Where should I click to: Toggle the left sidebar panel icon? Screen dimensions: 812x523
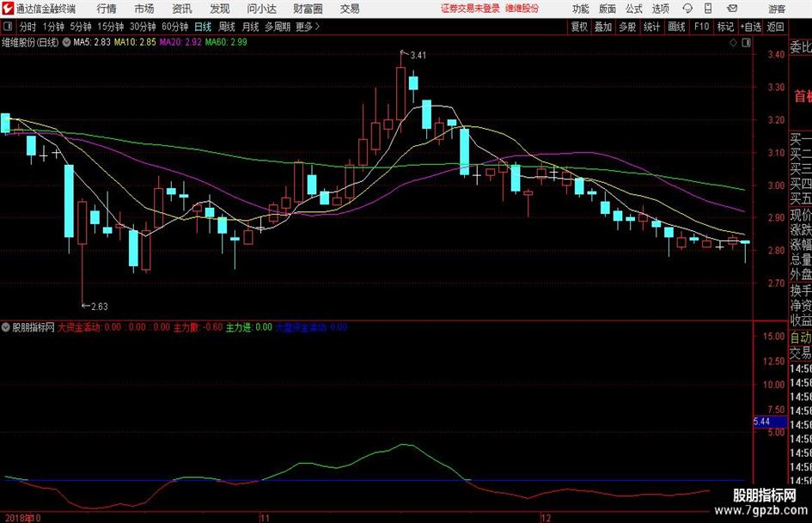[x=8, y=27]
